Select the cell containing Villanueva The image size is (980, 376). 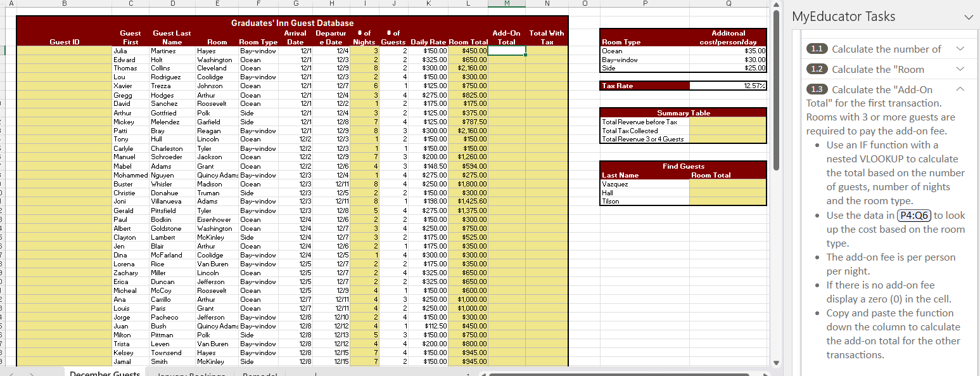coord(172,202)
